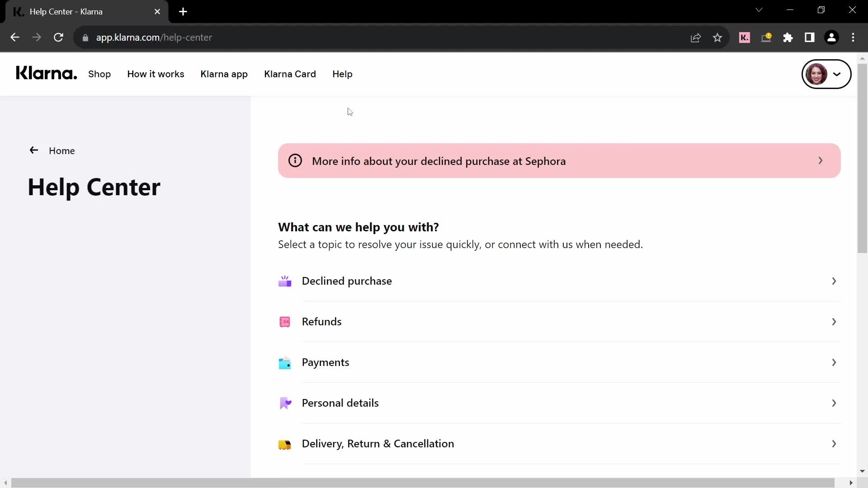Click the purple Personal details icon
Image resolution: width=868 pixels, height=488 pixels.
[x=285, y=403]
